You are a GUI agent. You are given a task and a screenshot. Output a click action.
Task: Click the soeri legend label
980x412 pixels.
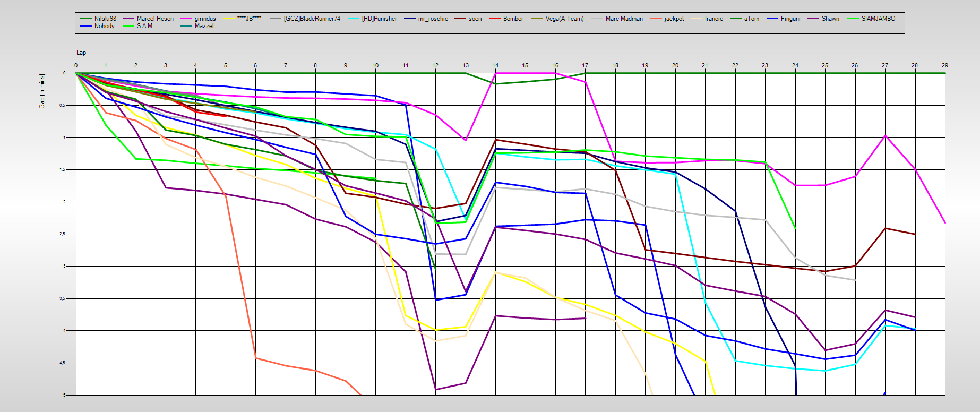(x=475, y=19)
